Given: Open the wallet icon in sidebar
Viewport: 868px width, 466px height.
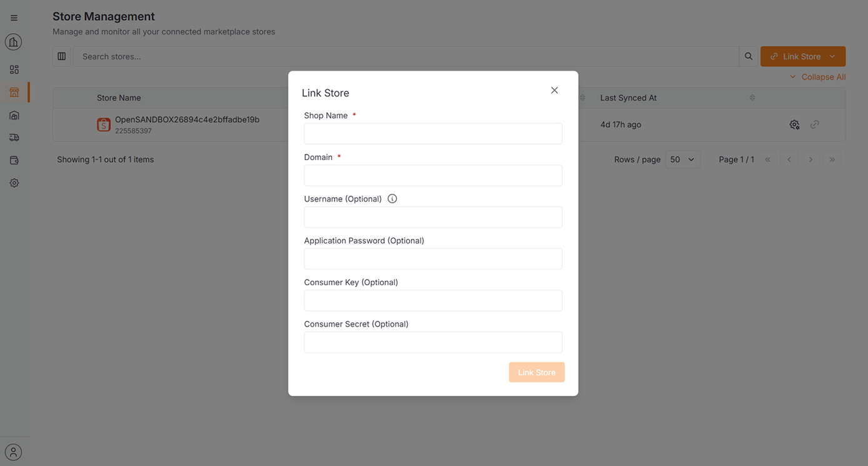Looking at the screenshot, I should coord(14,160).
